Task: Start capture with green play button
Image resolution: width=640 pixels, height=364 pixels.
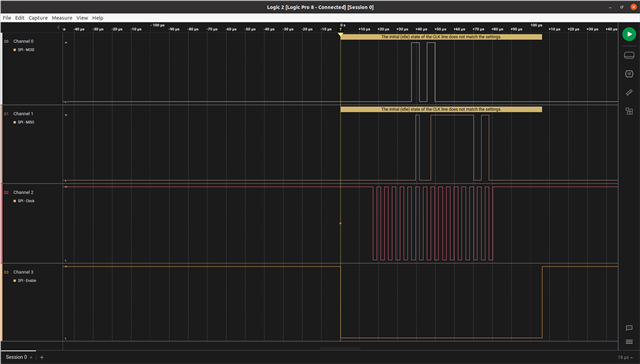Action: coord(629,34)
